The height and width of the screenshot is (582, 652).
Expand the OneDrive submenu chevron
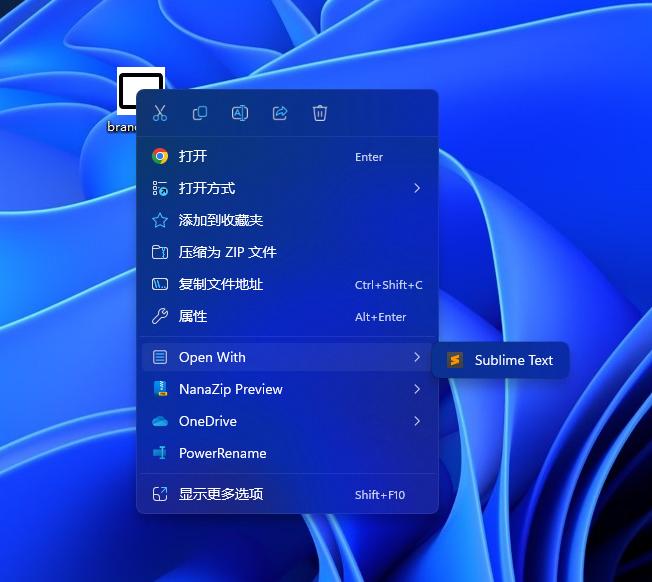pos(417,421)
